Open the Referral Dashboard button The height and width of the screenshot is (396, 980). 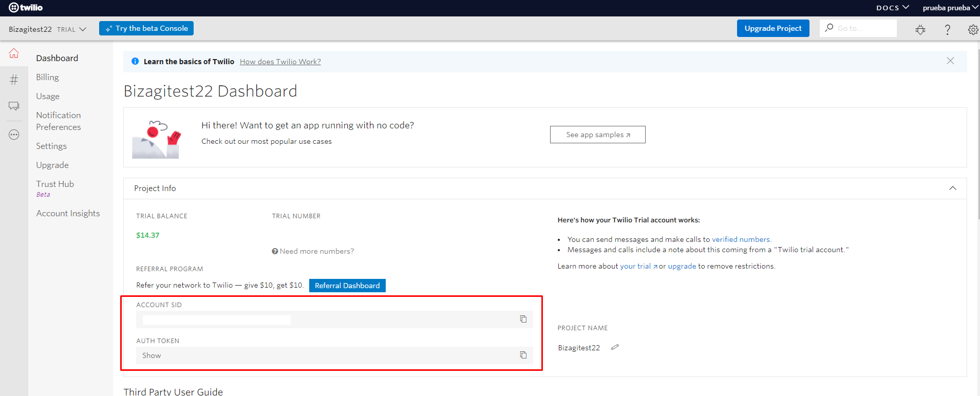point(347,286)
